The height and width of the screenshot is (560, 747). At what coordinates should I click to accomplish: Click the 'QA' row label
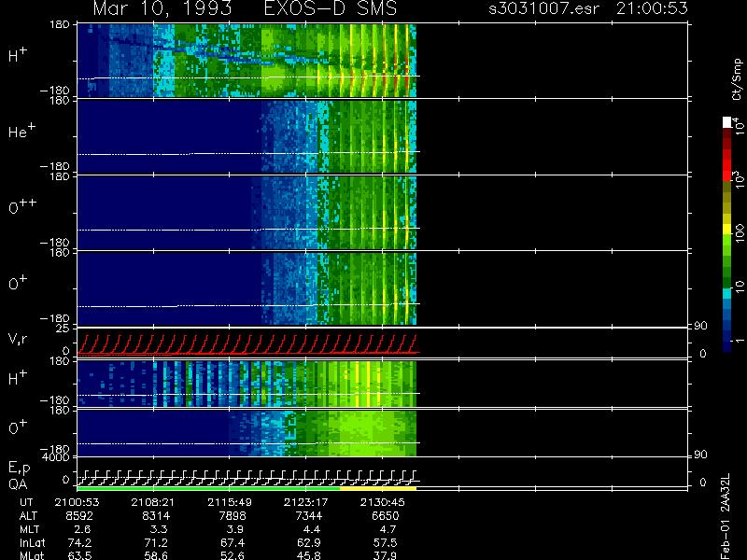click(x=18, y=483)
